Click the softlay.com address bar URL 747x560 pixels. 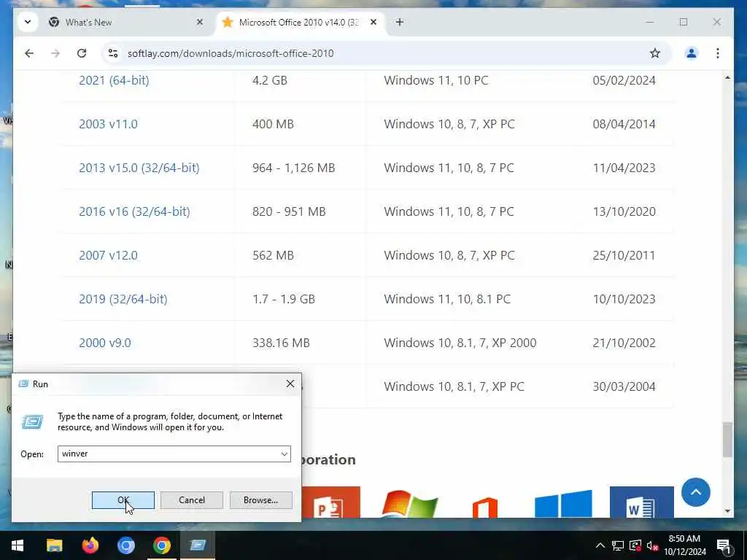tap(231, 53)
